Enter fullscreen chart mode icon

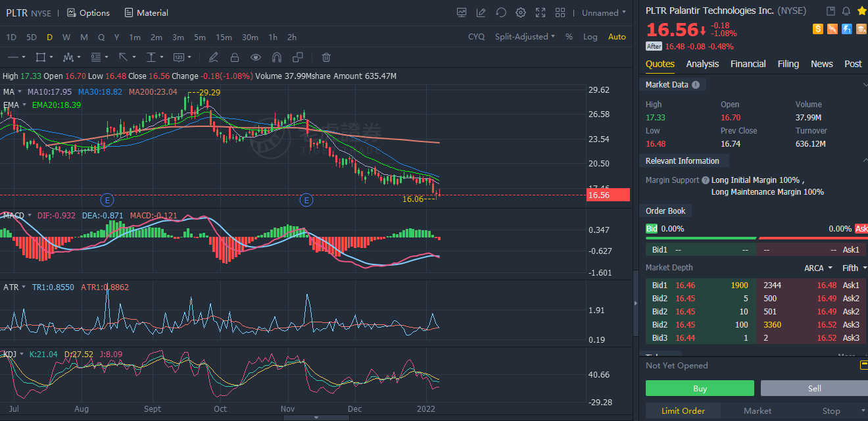tap(541, 12)
